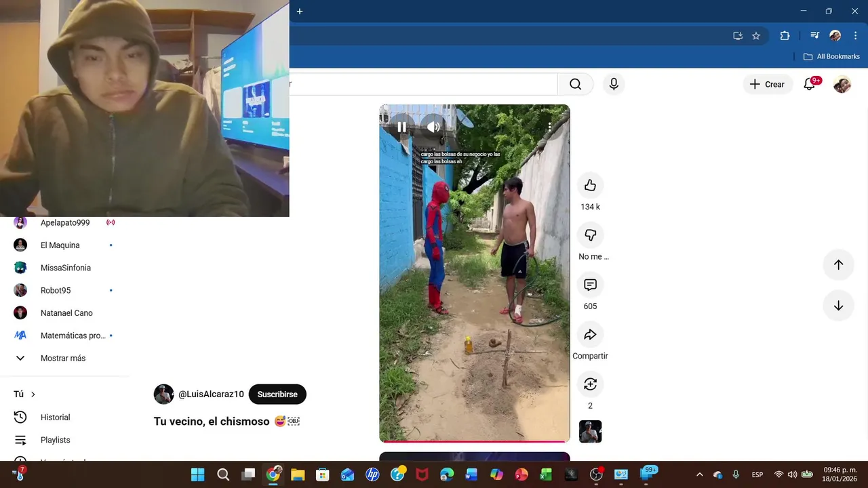Open File Explorer from taskbar

(x=298, y=474)
